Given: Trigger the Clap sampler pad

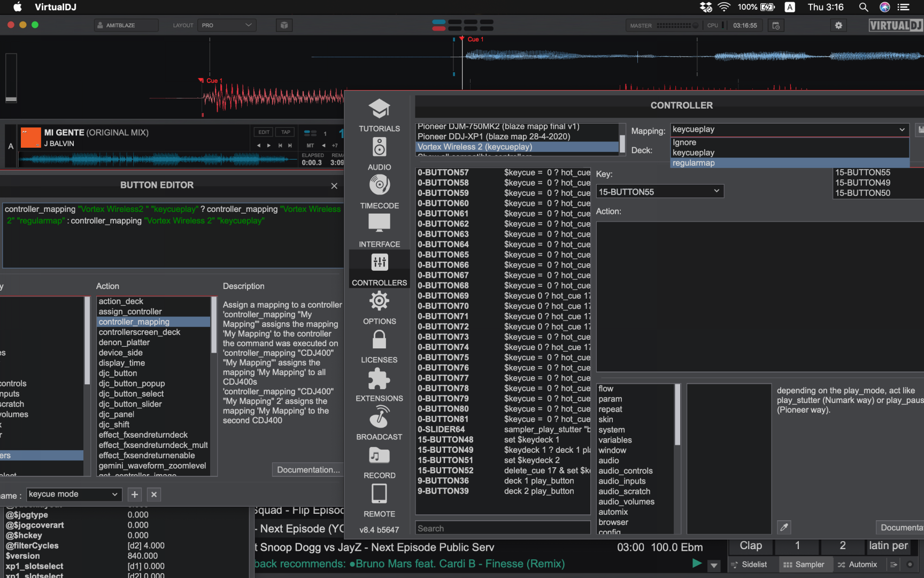Looking at the screenshot, I should [751, 546].
